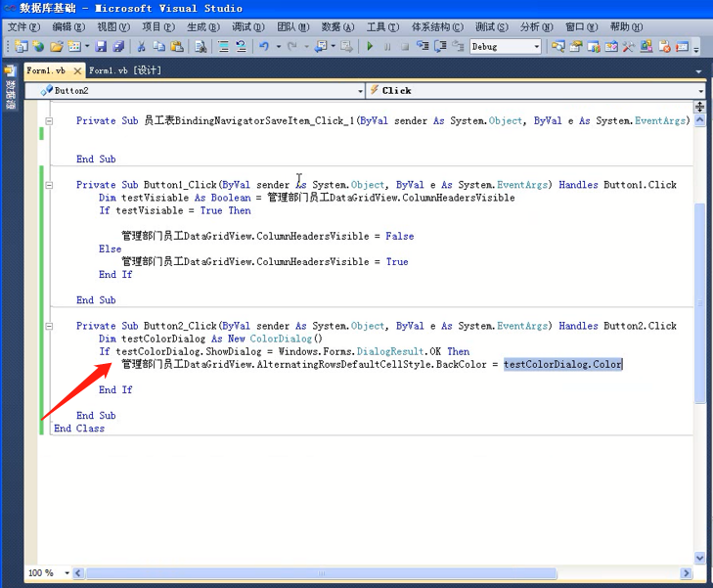Click the toolbar icon with red X badge

point(664,46)
